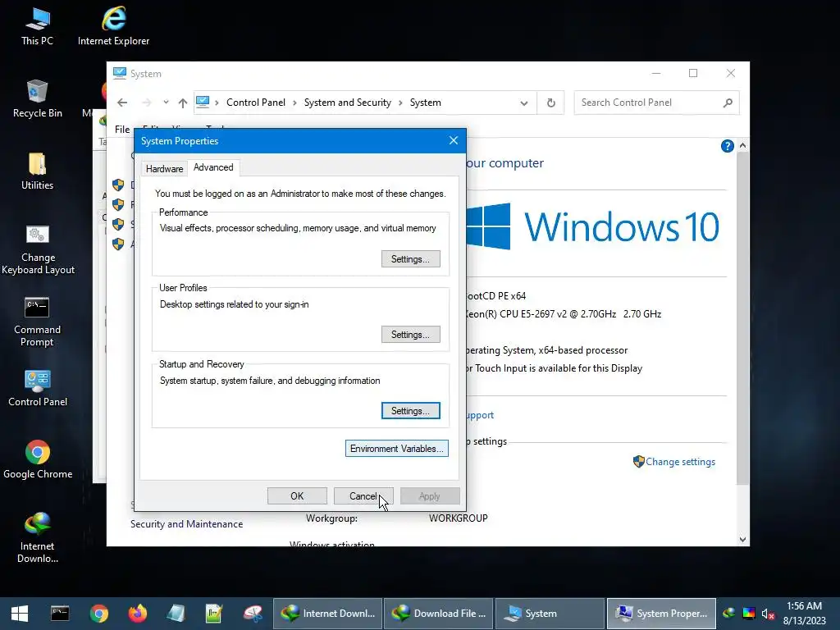The height and width of the screenshot is (630, 840).
Task: Open Security and Maintenance link
Action: coord(186,524)
